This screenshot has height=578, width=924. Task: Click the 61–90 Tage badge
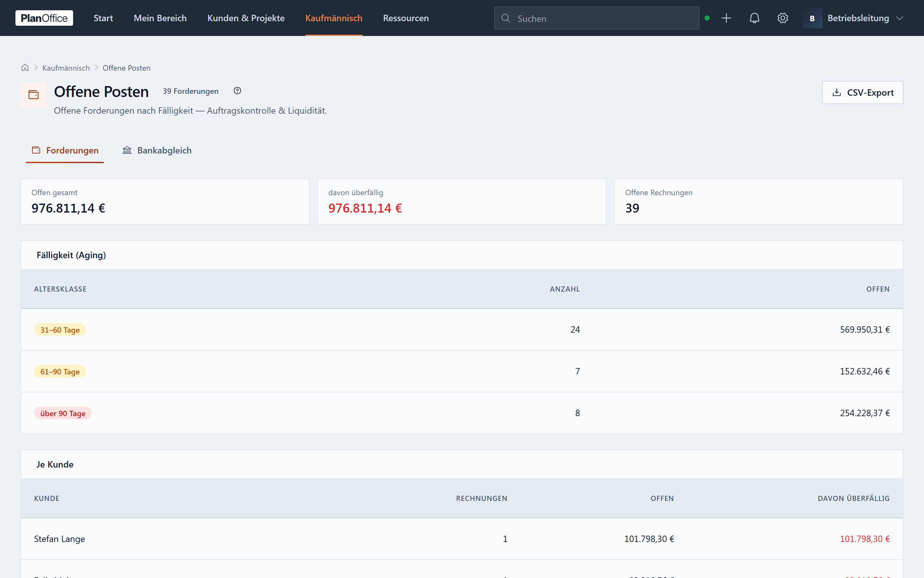[60, 371]
